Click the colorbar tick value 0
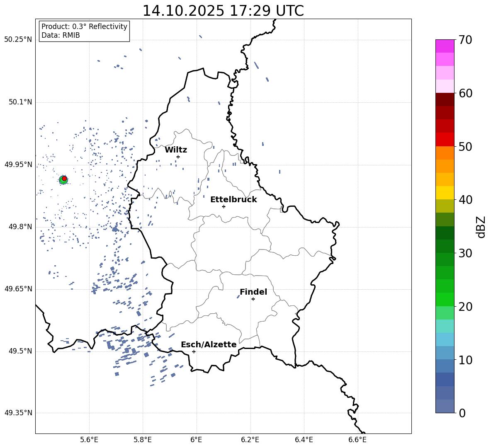 (x=462, y=413)
